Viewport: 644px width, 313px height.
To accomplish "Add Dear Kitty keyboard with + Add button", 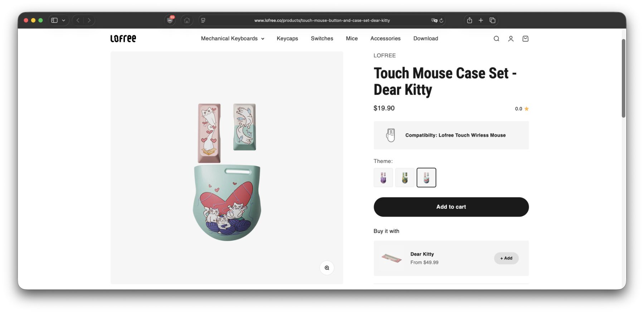I will tap(506, 258).
